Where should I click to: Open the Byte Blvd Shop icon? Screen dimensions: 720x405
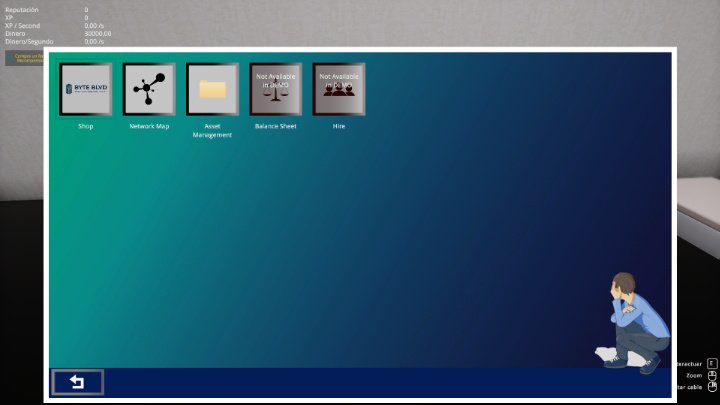tap(85, 89)
